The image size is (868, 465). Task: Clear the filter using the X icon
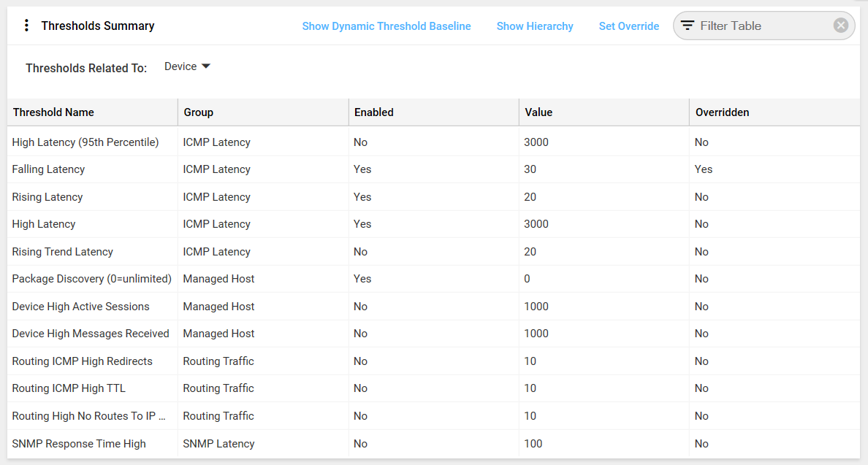click(x=840, y=25)
